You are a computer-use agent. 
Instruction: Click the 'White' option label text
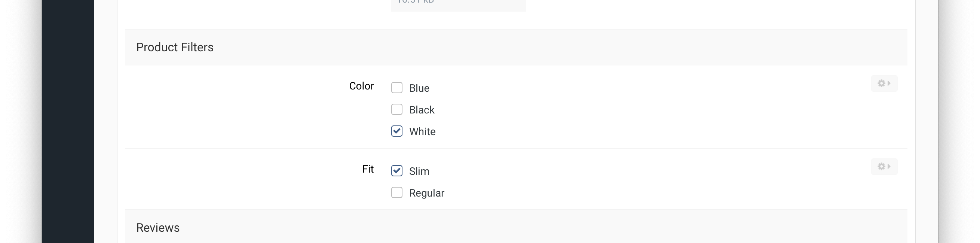point(422,132)
